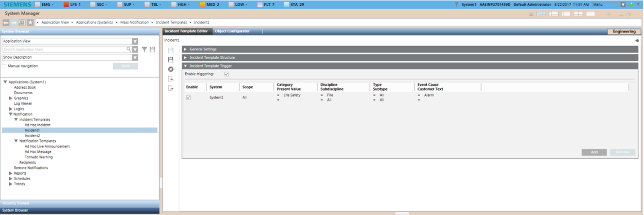Viewport: 644px width, 215px height.
Task: Click the filter funnel icon in System Browser
Action: pyautogui.click(x=144, y=50)
